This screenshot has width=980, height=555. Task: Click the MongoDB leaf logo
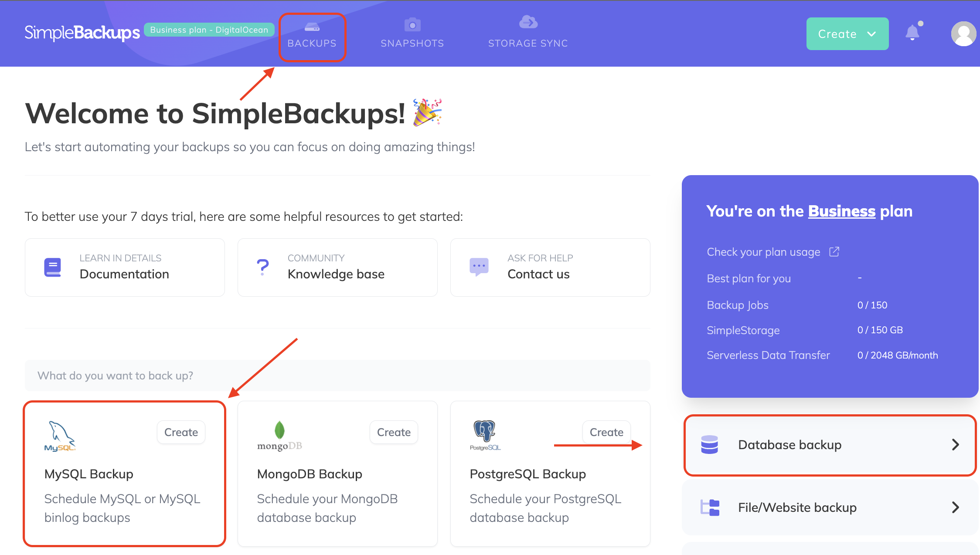[x=279, y=431]
